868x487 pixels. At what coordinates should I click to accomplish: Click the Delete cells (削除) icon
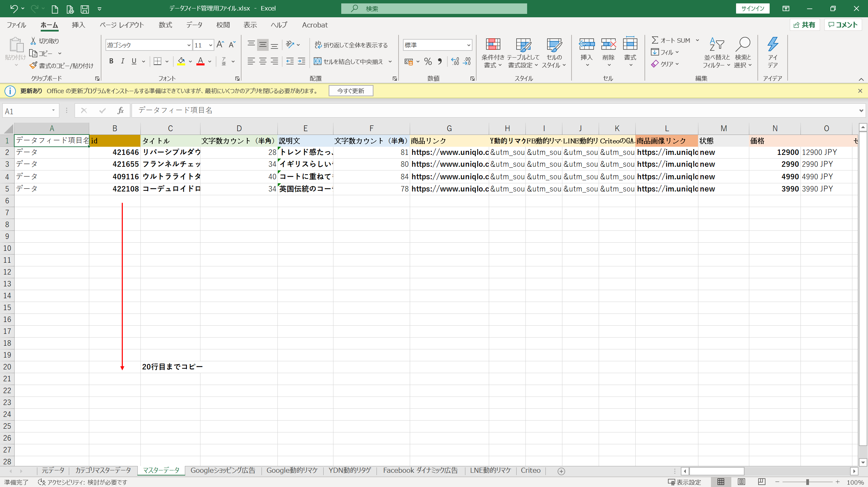pyautogui.click(x=608, y=44)
